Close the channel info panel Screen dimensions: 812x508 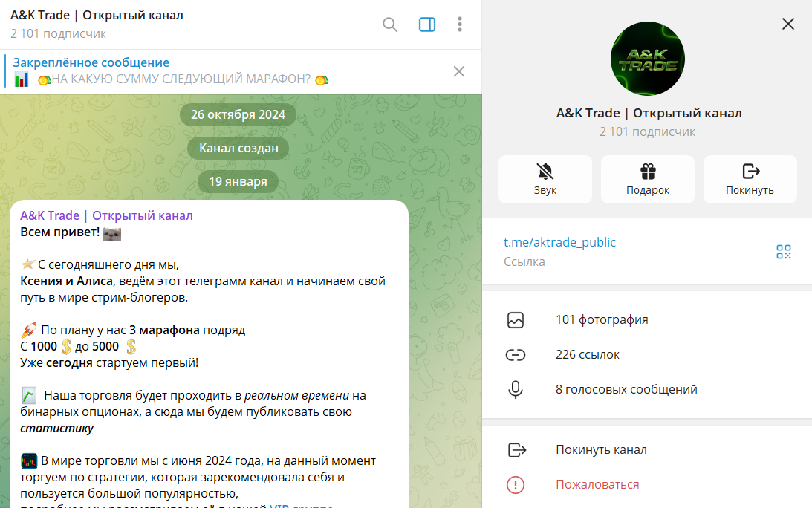click(788, 24)
